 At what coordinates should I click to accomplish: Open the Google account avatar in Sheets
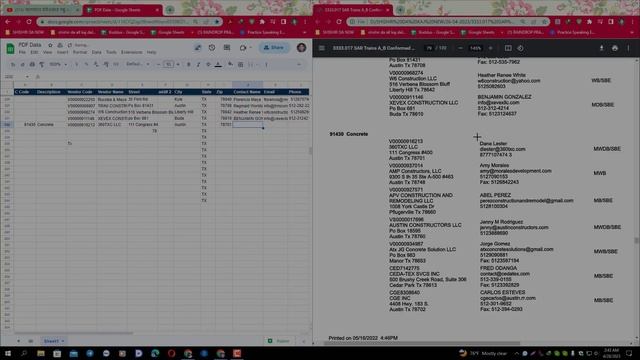pyautogui.click(x=302, y=48)
